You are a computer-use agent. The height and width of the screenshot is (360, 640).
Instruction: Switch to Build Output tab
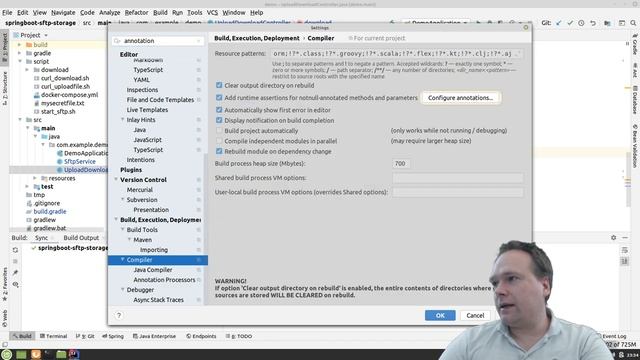pyautogui.click(x=81, y=238)
